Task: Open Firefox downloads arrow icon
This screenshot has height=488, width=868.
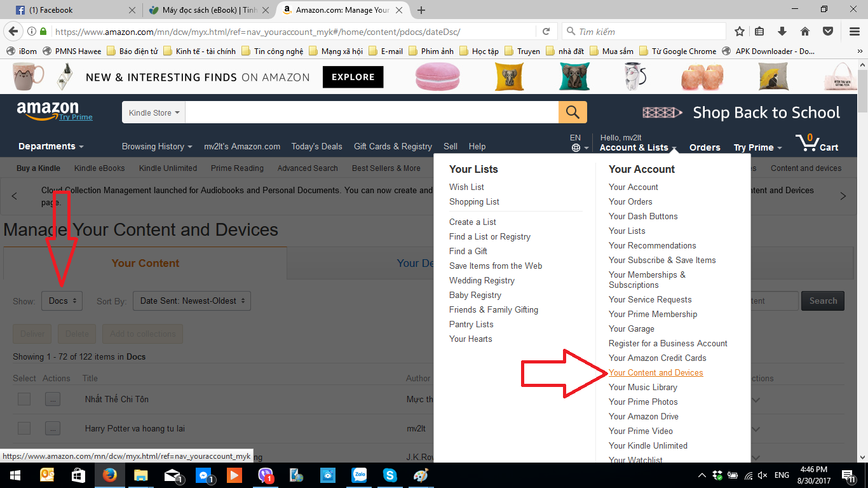Action: coord(782,31)
